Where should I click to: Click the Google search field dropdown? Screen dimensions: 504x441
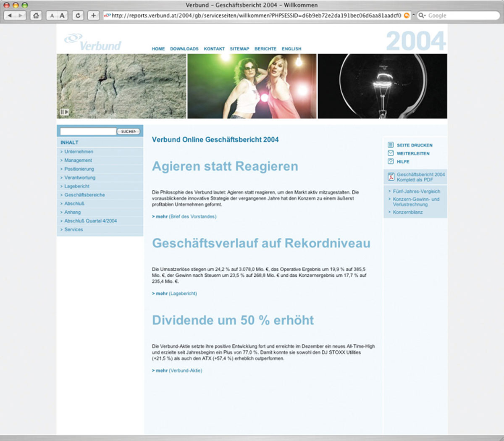422,16
